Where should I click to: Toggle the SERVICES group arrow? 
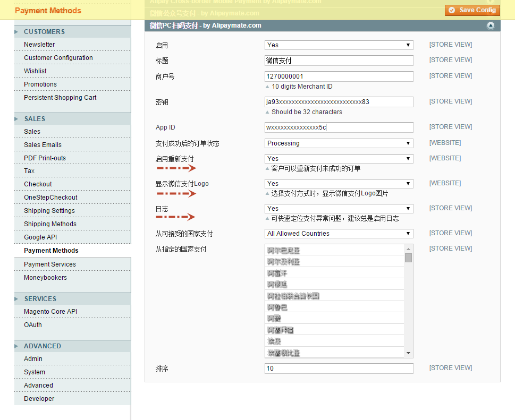point(16,299)
